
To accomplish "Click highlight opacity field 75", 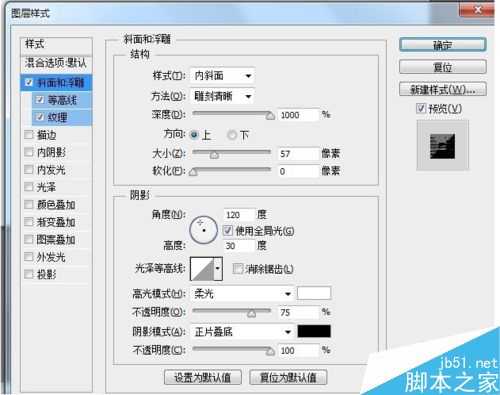I will click(298, 312).
